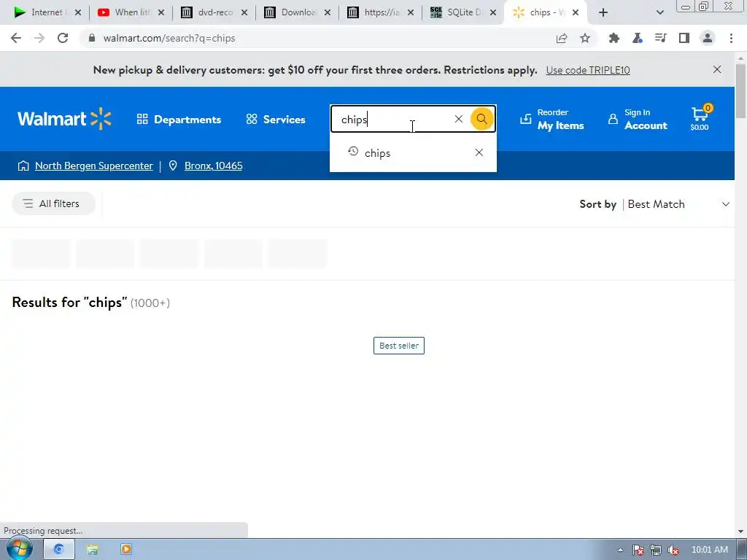This screenshot has height=560, width=747.
Task: Open File Explorer from taskbar
Action: pyautogui.click(x=93, y=550)
